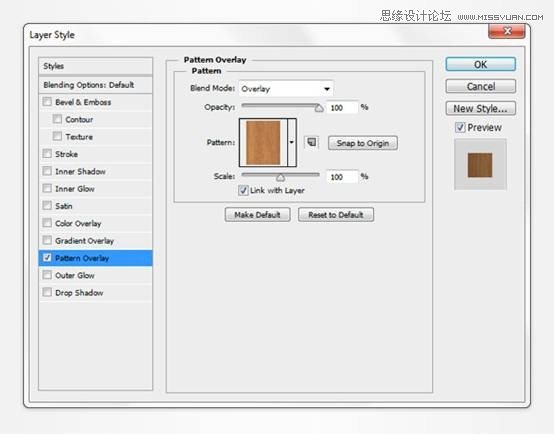Enable the Drop Shadow checkbox
The width and height of the screenshot is (554, 434).
click(47, 292)
